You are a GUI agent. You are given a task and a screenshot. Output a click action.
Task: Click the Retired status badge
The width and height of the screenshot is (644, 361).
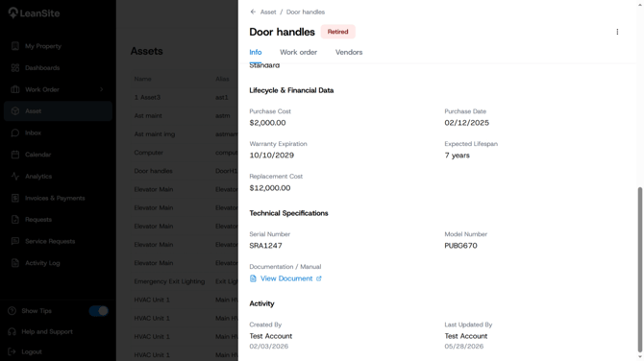(337, 32)
